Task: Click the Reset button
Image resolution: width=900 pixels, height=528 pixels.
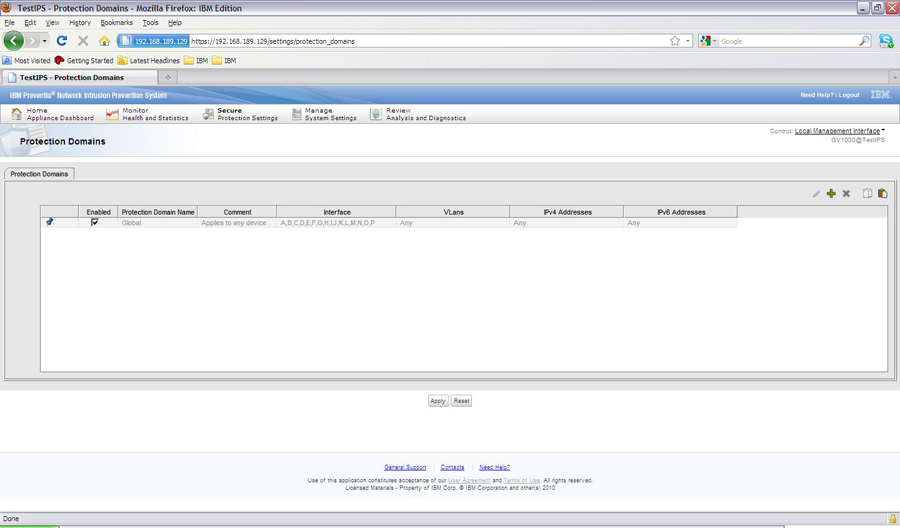Action: coord(461,401)
